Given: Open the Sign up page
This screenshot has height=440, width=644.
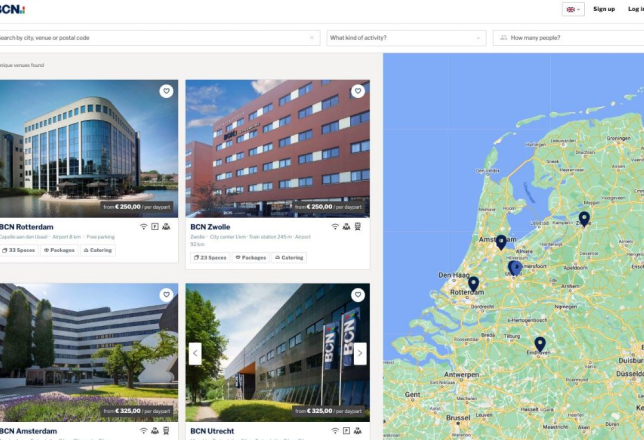Looking at the screenshot, I should 604,9.
